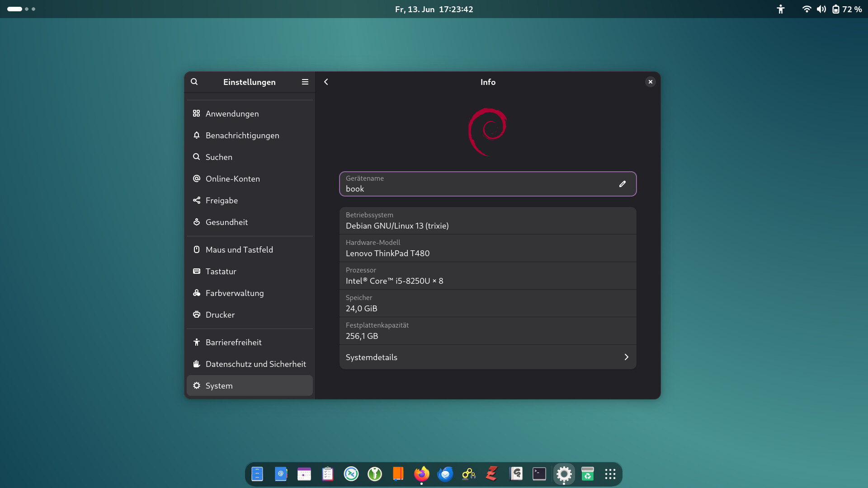Open Maus und Tastfeld settings
The image size is (868, 488).
pos(250,249)
